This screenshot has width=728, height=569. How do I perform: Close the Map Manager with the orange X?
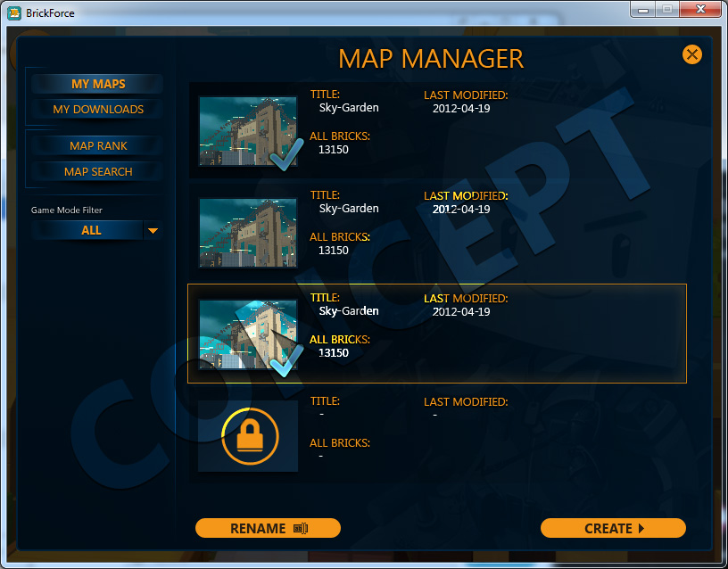(x=691, y=54)
